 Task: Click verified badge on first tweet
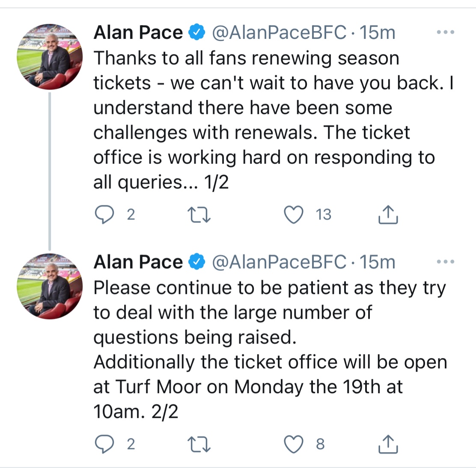pyautogui.click(x=197, y=32)
